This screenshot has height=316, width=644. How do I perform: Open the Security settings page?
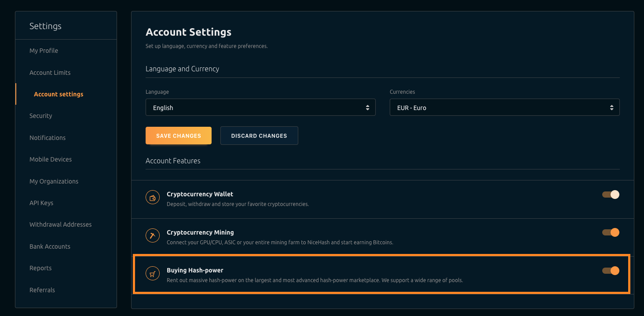click(x=41, y=116)
